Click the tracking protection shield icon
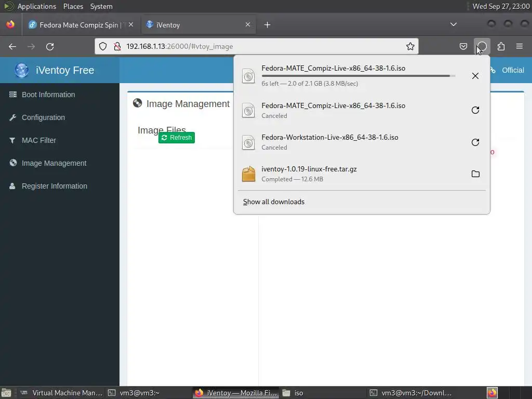The width and height of the screenshot is (532, 399). point(103,46)
